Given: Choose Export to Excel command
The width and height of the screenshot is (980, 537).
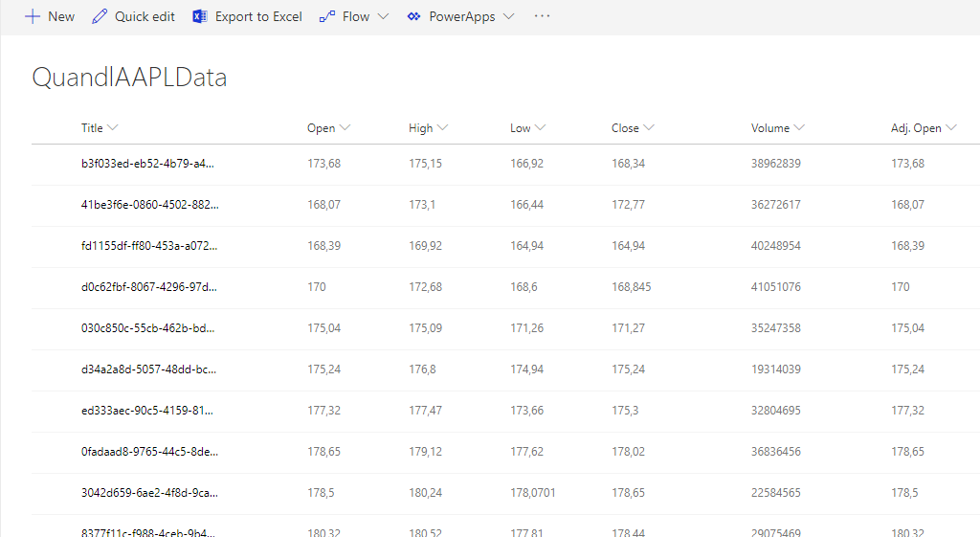Looking at the screenshot, I should pyautogui.click(x=258, y=16).
